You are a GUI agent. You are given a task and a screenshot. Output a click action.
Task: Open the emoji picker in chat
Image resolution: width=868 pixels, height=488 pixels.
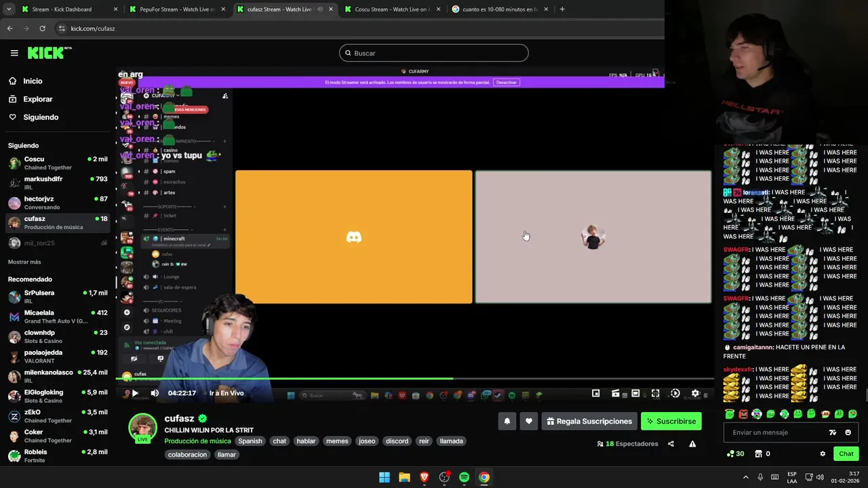(x=848, y=432)
